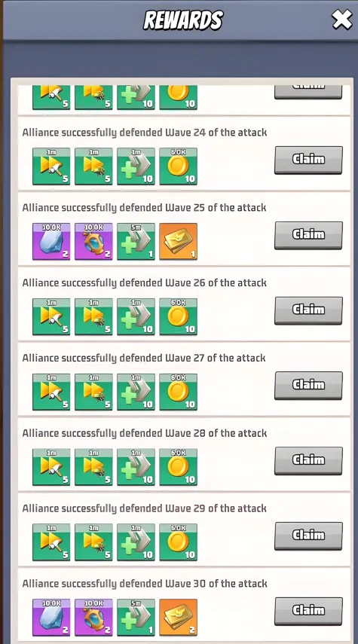Claim the Wave 29 defense reward
Viewport: 358px width, 644px height.
(x=308, y=536)
